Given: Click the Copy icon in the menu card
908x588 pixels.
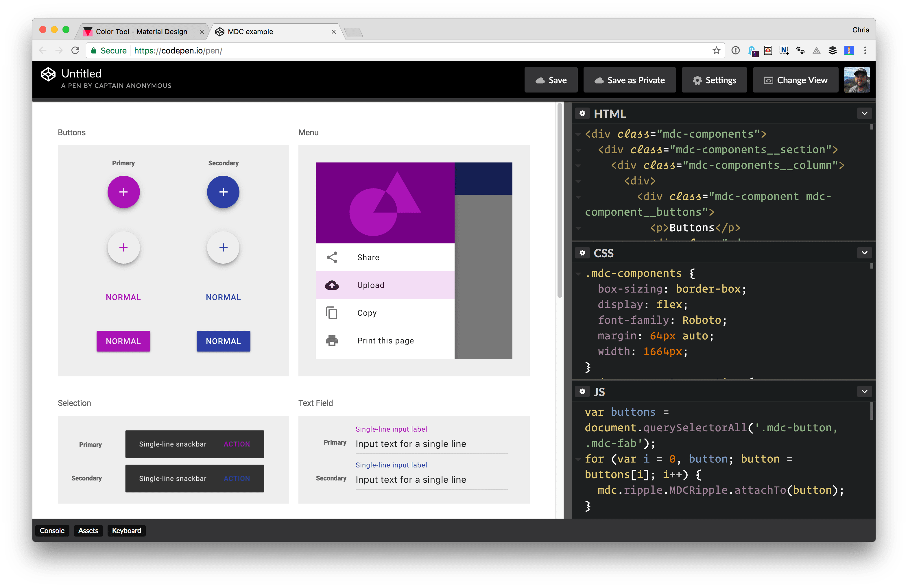Looking at the screenshot, I should pos(332,313).
